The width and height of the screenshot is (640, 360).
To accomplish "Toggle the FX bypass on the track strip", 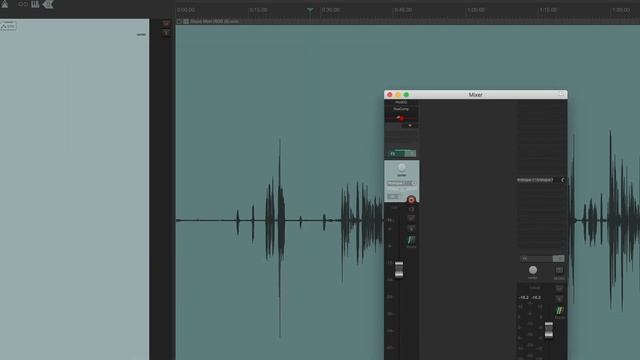I will 412,153.
